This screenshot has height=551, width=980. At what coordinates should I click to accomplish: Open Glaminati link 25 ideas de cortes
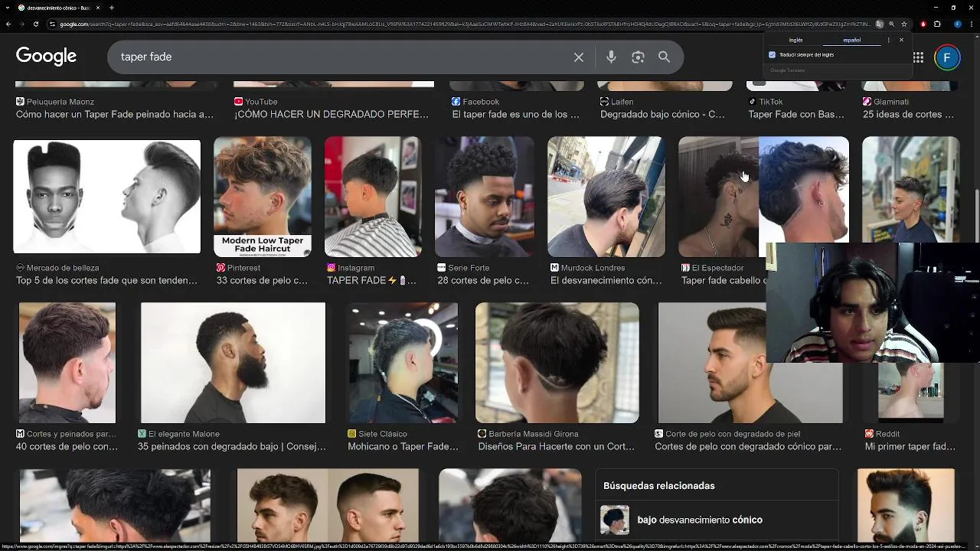pyautogui.click(x=908, y=115)
